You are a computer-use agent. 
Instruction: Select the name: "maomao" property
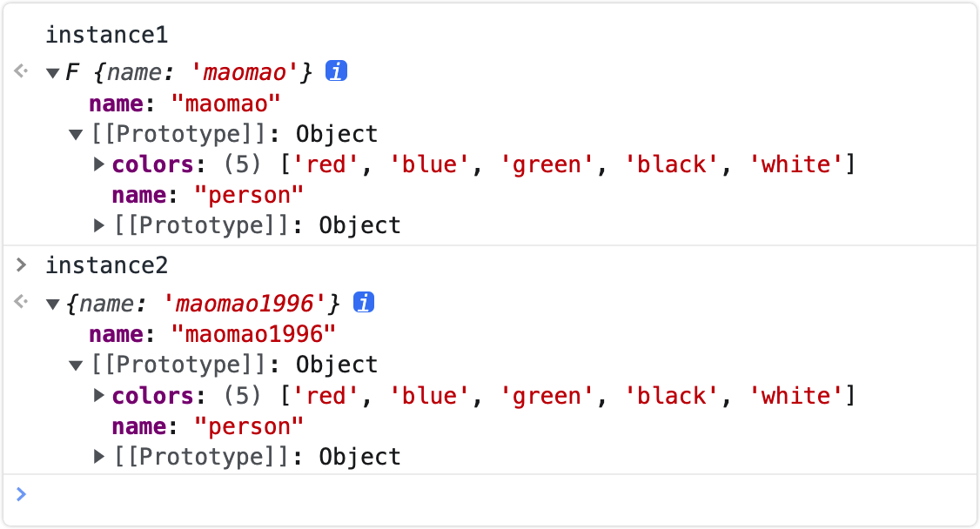click(185, 104)
